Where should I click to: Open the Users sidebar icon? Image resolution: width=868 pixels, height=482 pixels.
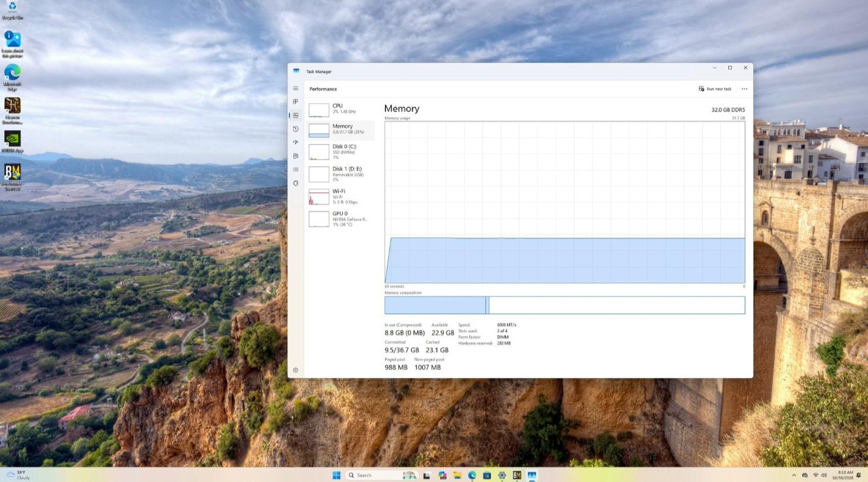(295, 155)
